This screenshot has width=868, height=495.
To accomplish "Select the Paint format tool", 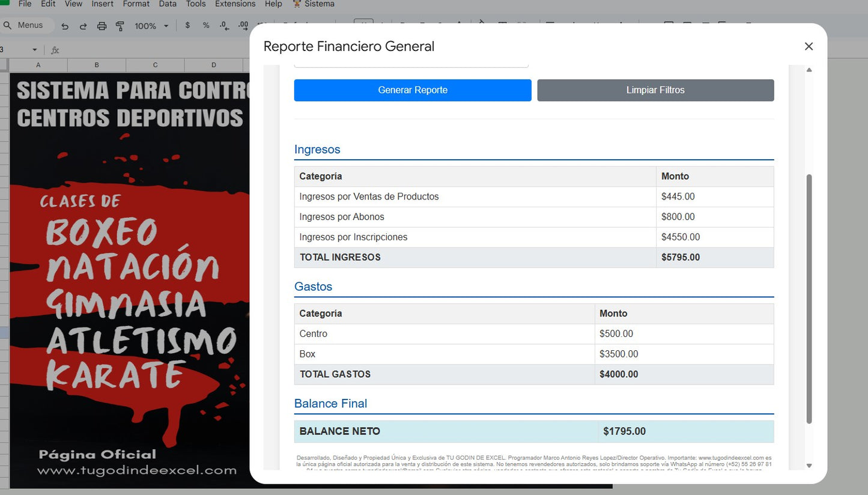I will coord(120,25).
